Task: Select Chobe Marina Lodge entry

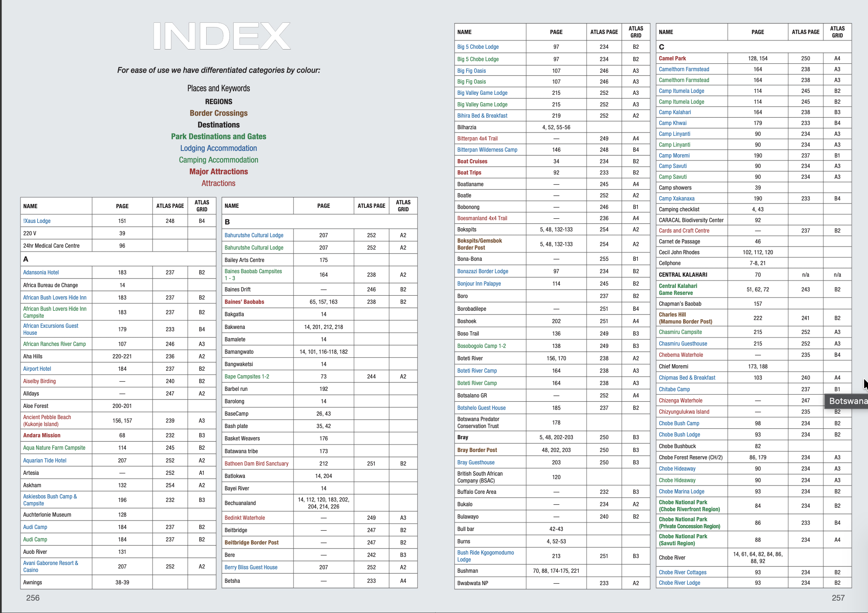Action: click(x=682, y=491)
